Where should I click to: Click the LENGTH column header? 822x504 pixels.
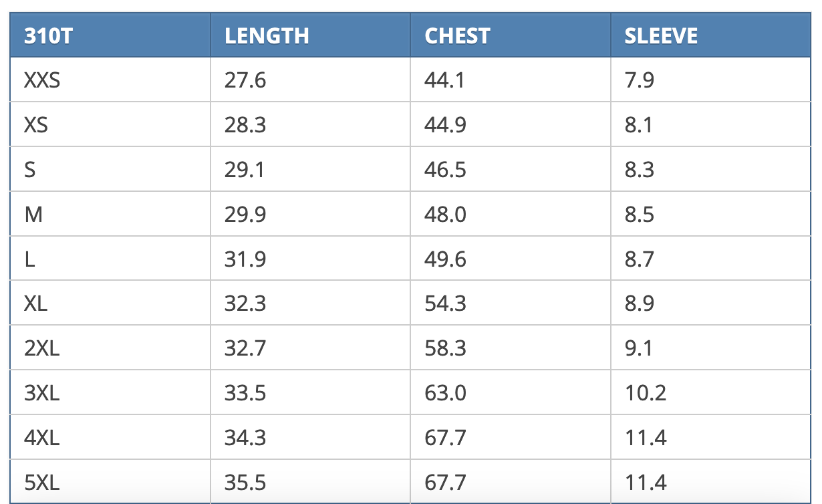coord(267,35)
